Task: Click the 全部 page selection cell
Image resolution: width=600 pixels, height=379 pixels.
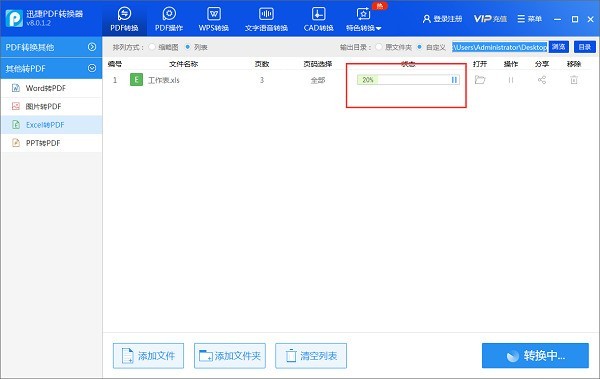Action: [x=318, y=80]
